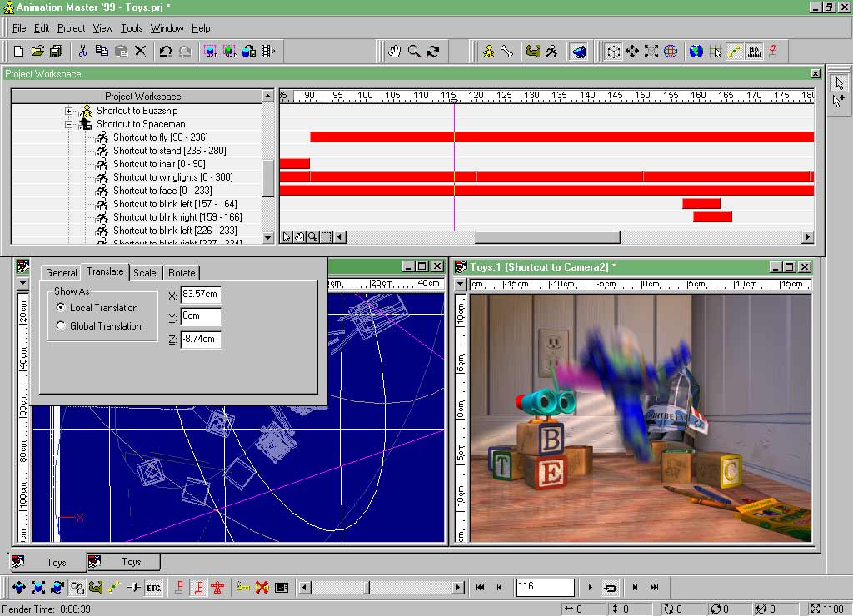The image size is (853, 616).
Task: Expand the Shortcut to Buzzship tree node
Action: coord(69,111)
